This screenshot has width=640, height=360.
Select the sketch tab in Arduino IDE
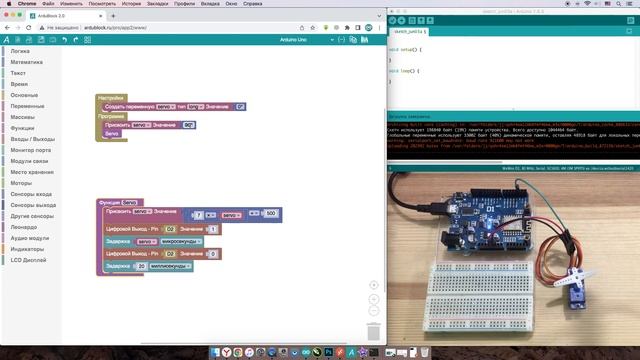(409, 31)
